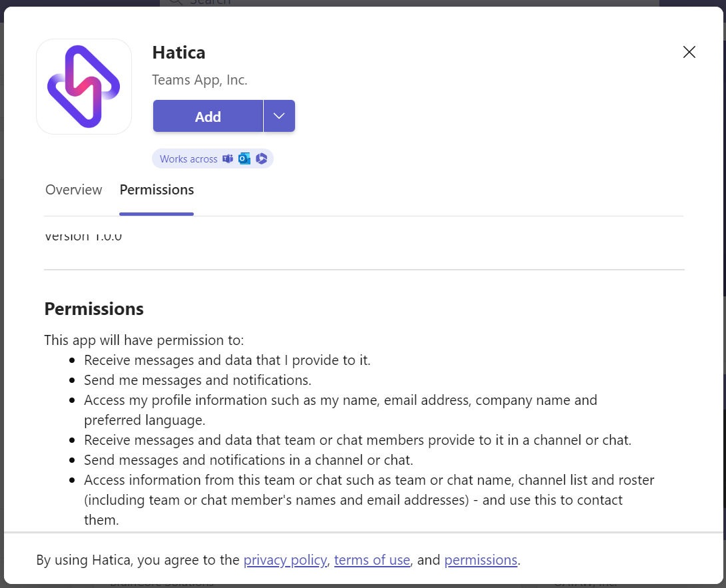Open the terms of use link
The height and width of the screenshot is (588, 726).
coord(372,560)
